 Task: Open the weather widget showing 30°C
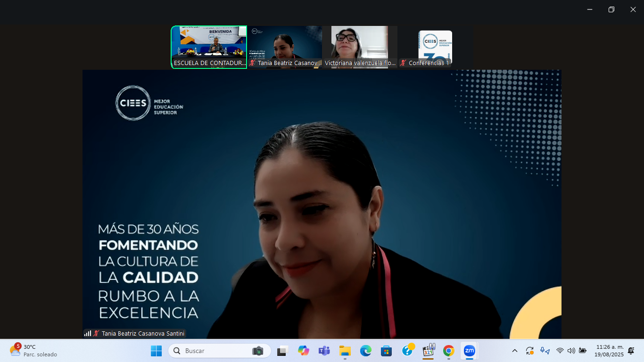click(33, 351)
